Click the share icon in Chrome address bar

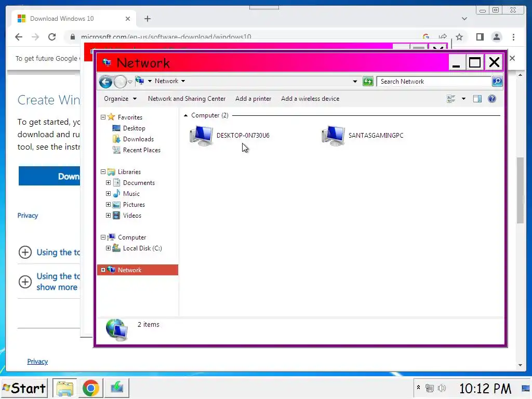(x=443, y=37)
